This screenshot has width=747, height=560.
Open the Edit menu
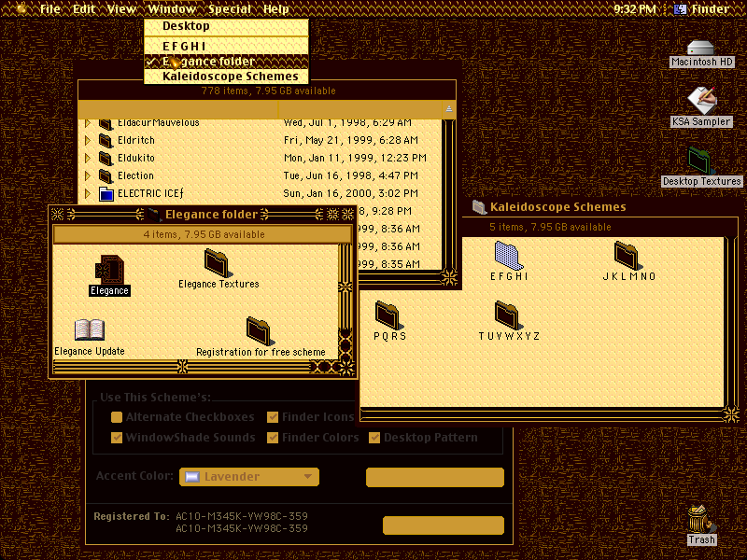84,9
